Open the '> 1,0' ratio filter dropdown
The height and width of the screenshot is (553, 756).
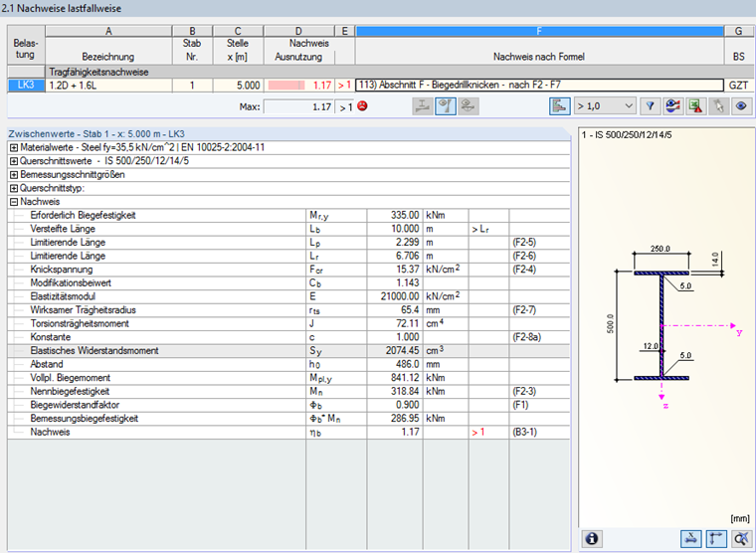[605, 106]
